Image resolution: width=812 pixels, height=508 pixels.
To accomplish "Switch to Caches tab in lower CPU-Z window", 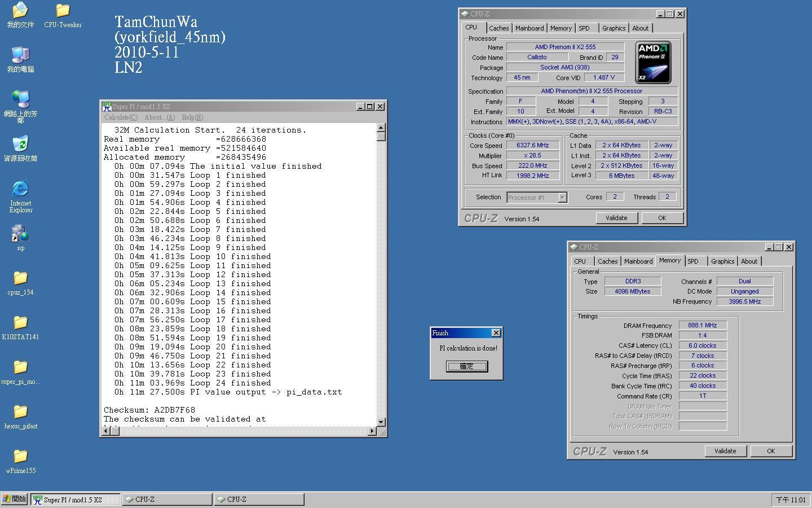I will pos(607,261).
